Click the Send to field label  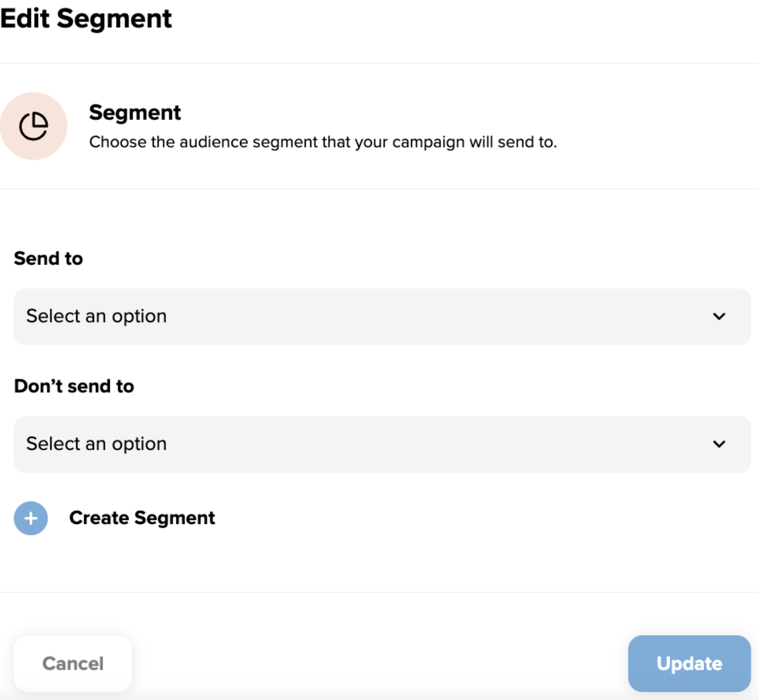(48, 258)
